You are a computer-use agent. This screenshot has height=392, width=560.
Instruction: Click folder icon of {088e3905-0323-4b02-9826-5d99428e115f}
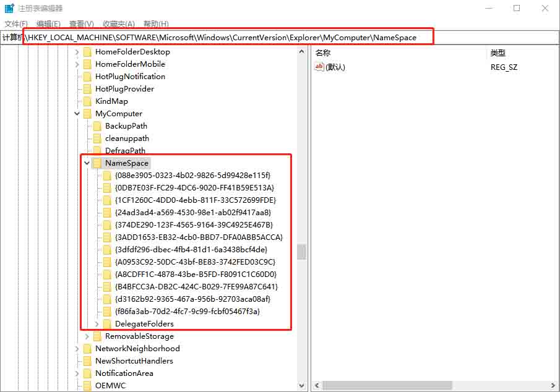[x=107, y=176]
